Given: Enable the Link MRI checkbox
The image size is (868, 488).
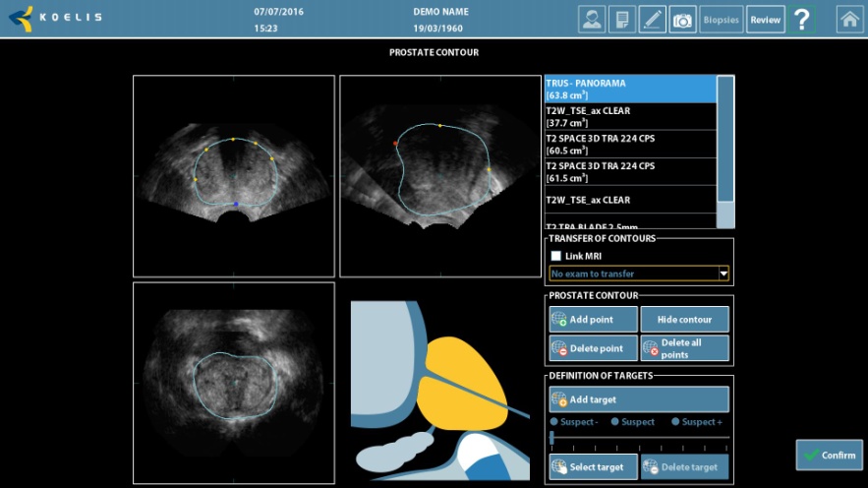Looking at the screenshot, I should click(x=555, y=256).
